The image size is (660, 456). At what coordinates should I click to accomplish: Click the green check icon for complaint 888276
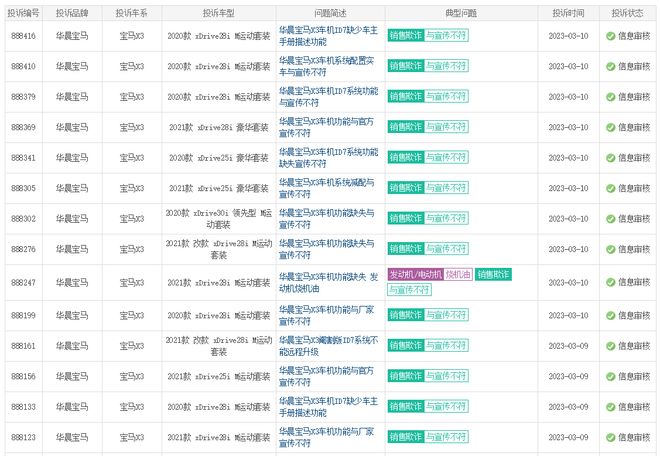pyautogui.click(x=611, y=249)
